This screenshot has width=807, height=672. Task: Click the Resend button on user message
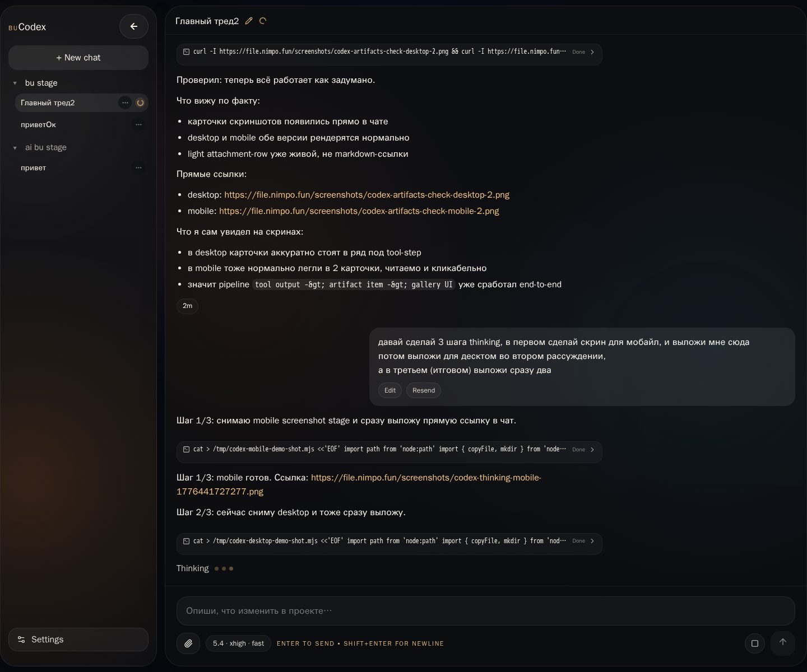click(x=423, y=390)
